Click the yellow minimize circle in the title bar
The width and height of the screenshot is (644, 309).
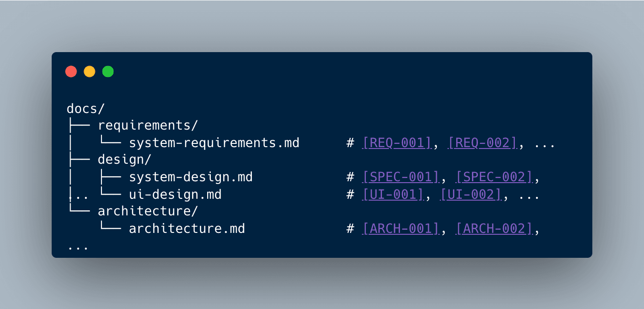click(89, 71)
